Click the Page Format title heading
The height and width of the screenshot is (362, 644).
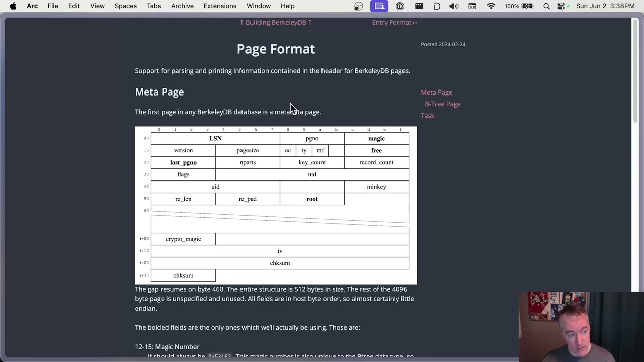pos(276,49)
